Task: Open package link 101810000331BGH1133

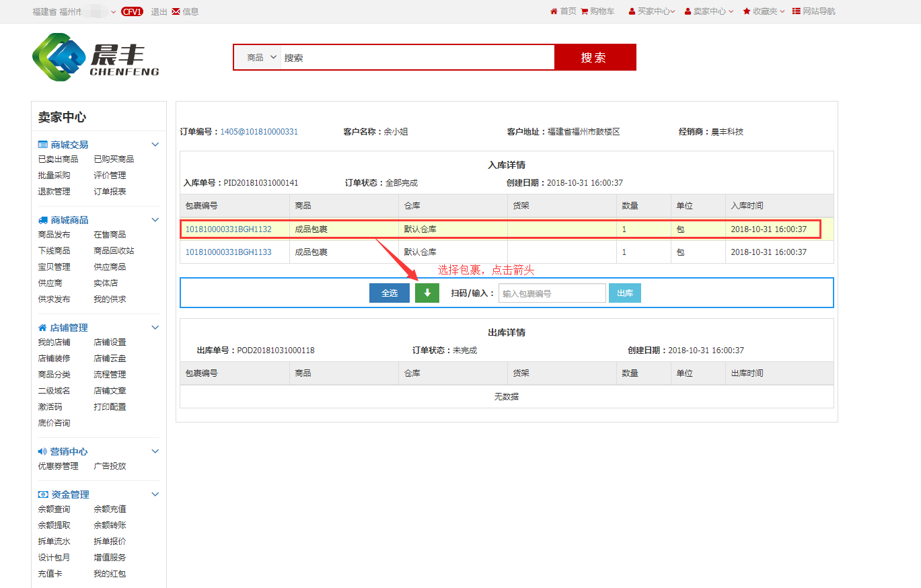Action: tap(228, 252)
